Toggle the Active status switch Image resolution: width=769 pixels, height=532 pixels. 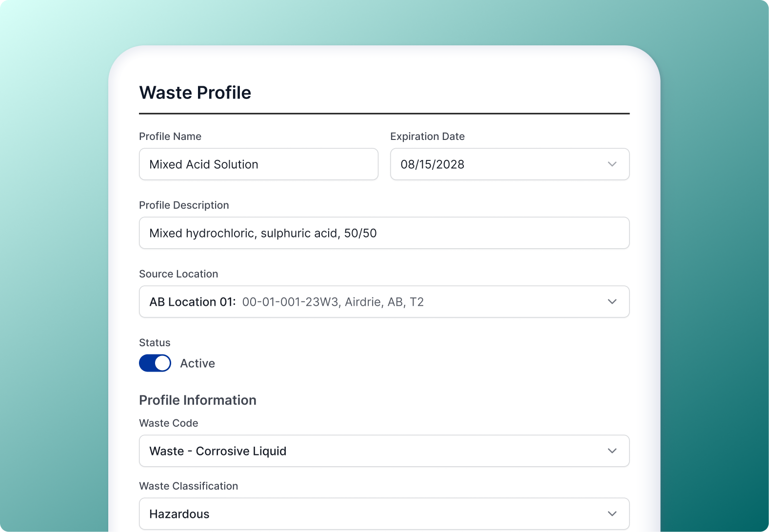pyautogui.click(x=155, y=363)
